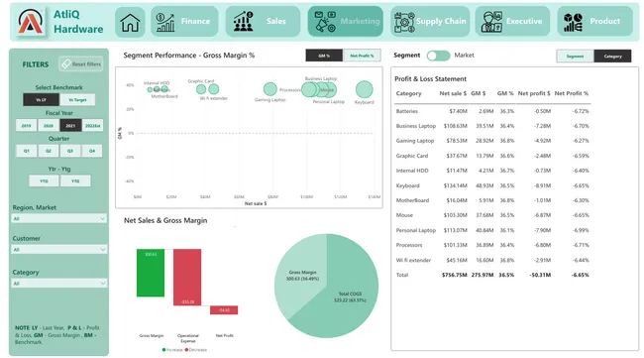Click the AtliQ Hardware logo icon
The width and height of the screenshot is (644, 358).
pyautogui.click(x=31, y=22)
